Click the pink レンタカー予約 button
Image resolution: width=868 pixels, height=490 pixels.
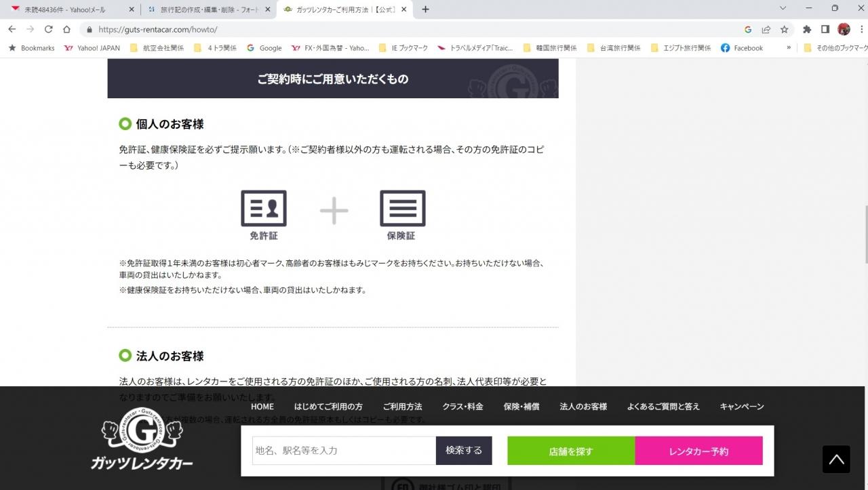coord(698,451)
